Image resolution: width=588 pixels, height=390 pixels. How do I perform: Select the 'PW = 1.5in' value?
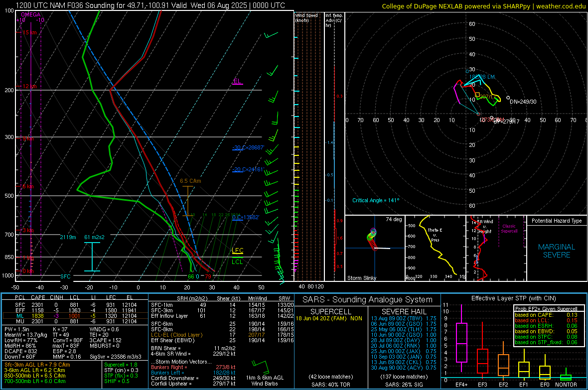[17, 329]
